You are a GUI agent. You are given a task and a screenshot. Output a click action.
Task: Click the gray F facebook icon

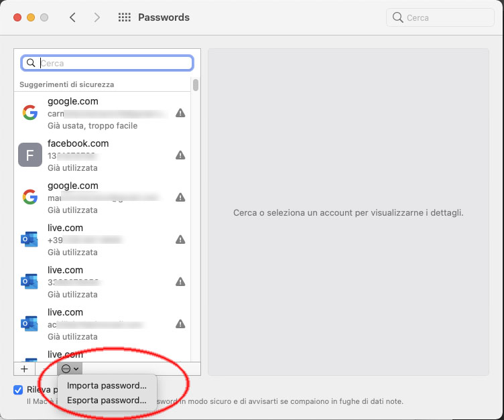[30, 155]
